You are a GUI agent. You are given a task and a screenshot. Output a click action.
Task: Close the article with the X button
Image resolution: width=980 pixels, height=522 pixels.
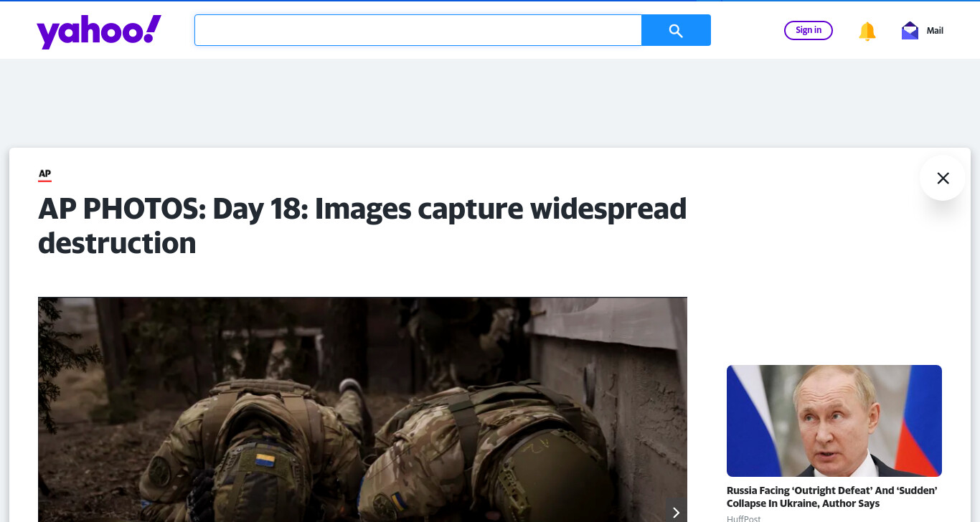(943, 178)
